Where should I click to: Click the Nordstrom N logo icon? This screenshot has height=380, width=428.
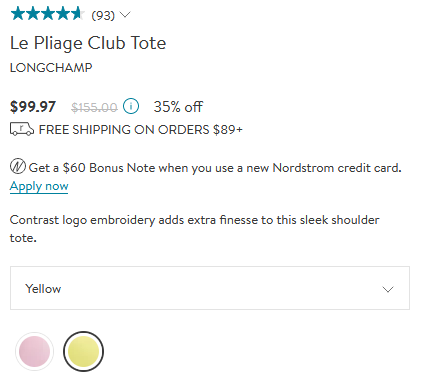tap(18, 166)
